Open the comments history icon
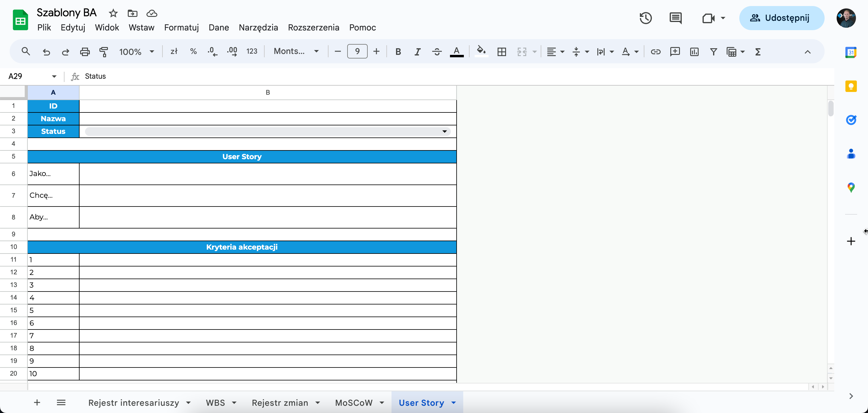The width and height of the screenshot is (868, 413). tap(676, 18)
